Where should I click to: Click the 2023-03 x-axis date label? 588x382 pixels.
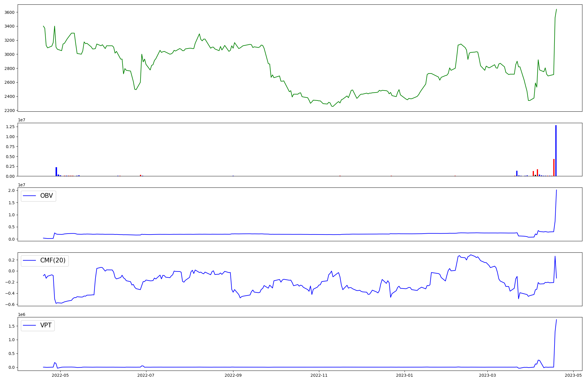[487, 375]
